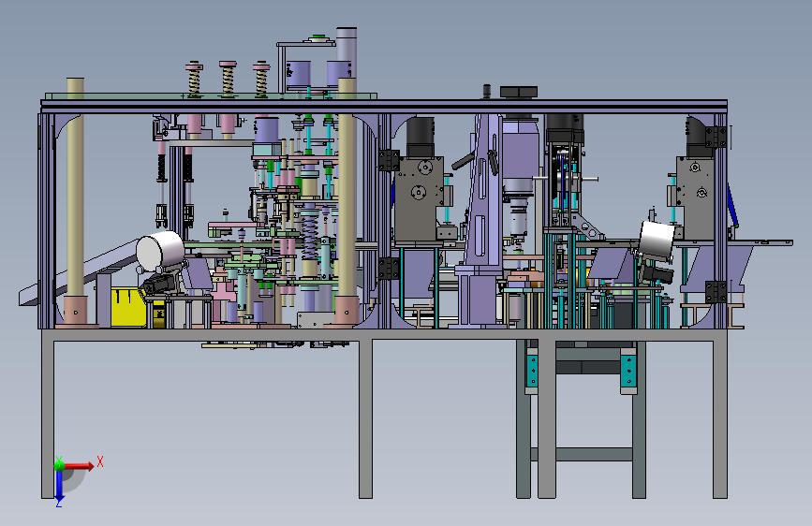The height and width of the screenshot is (526, 812).
Task: Select the yellow bin in the model
Action: pyautogui.click(x=128, y=308)
